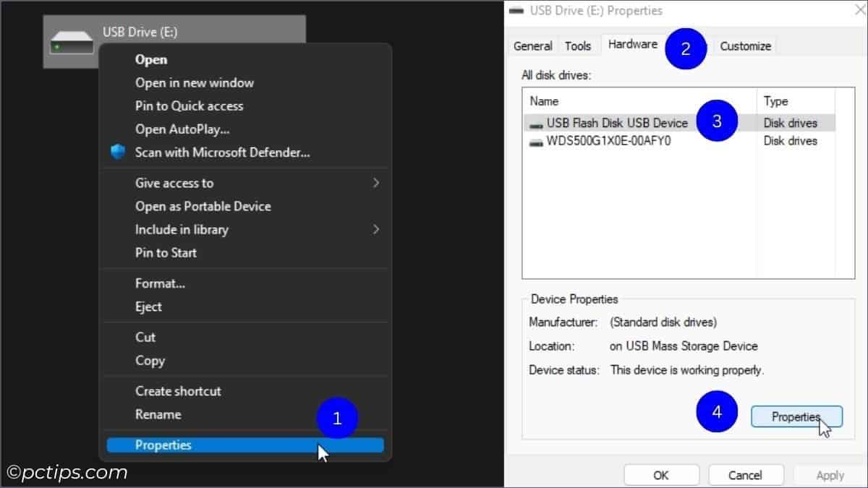
Task: Click on USB Mass Storage Device location
Action: click(684, 346)
